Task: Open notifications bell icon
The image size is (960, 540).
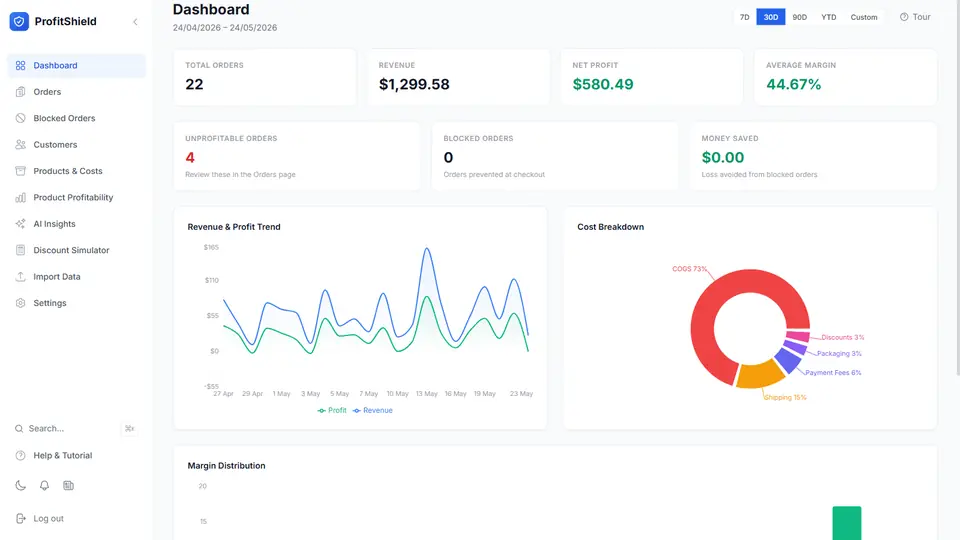Action: click(44, 486)
